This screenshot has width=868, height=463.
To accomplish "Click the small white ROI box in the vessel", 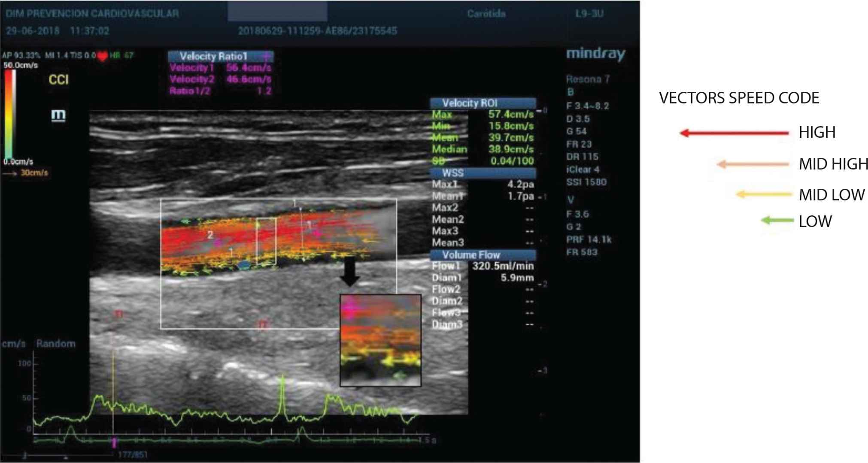I will pyautogui.click(x=266, y=241).
